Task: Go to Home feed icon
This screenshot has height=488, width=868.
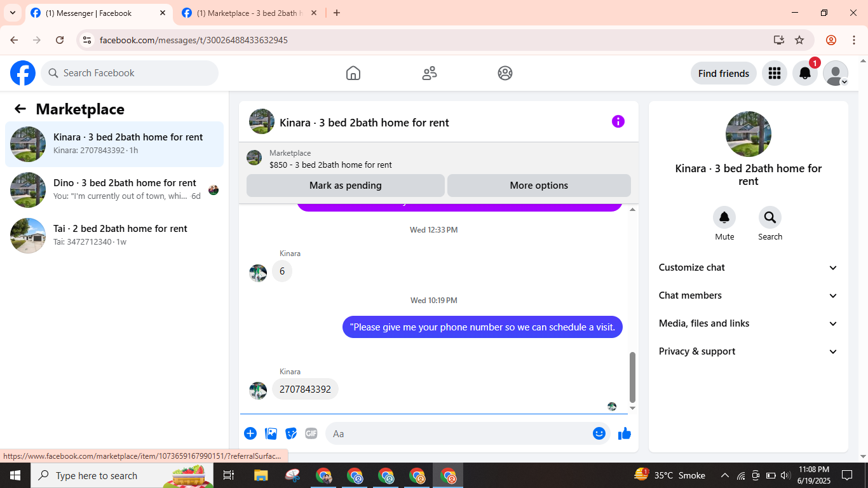Action: 353,73
